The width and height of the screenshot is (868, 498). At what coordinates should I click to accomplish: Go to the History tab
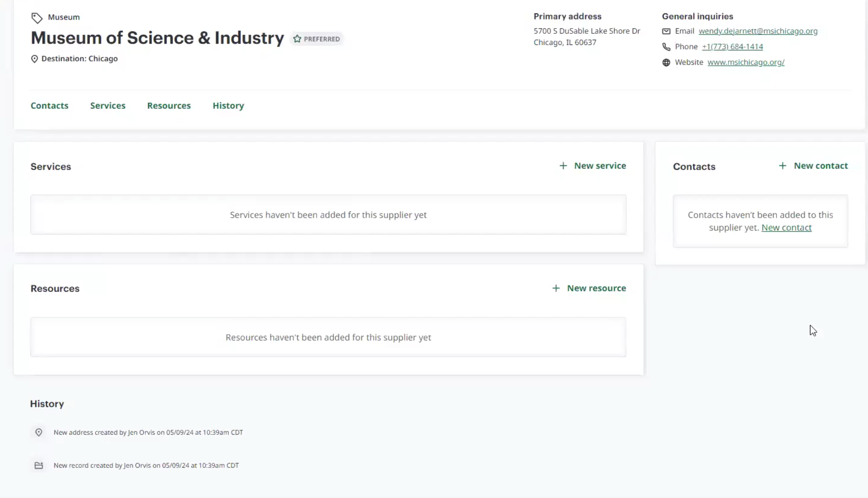pos(228,106)
